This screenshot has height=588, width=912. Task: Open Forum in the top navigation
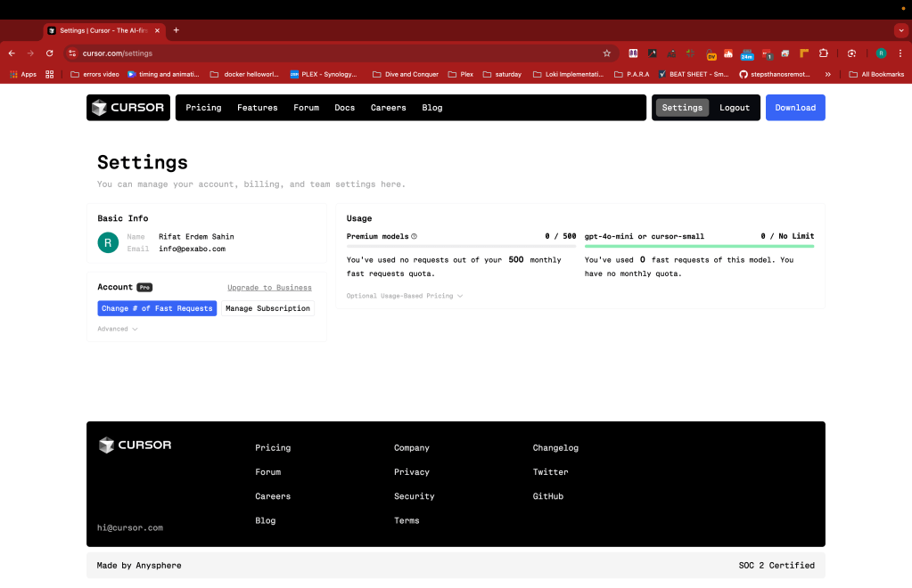point(306,108)
